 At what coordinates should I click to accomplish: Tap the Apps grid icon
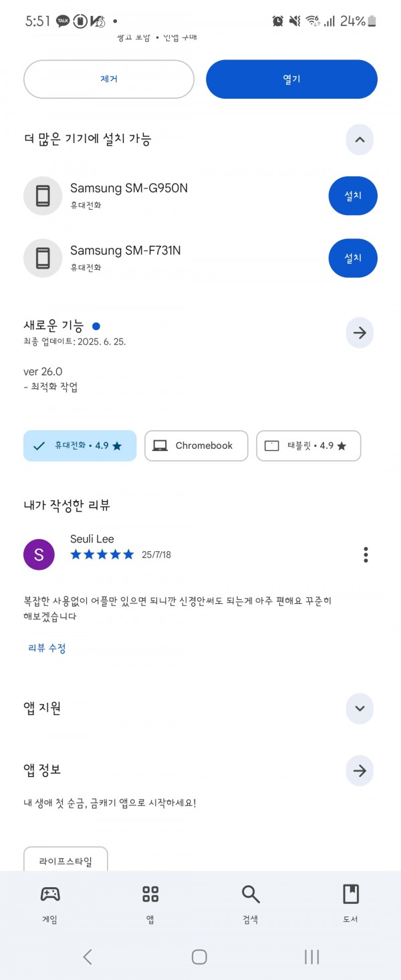pos(150,894)
